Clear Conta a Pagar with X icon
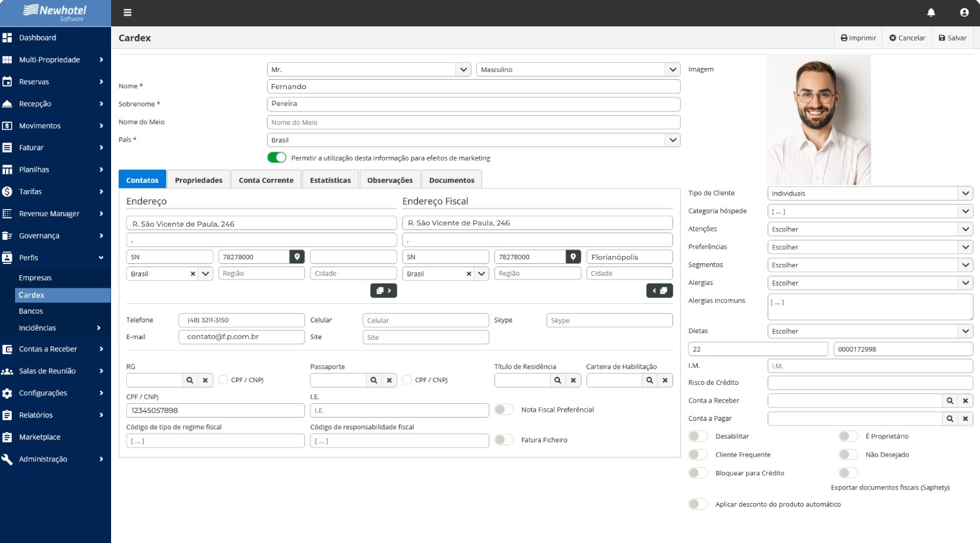Viewport: 980px width, 543px height. pos(965,418)
